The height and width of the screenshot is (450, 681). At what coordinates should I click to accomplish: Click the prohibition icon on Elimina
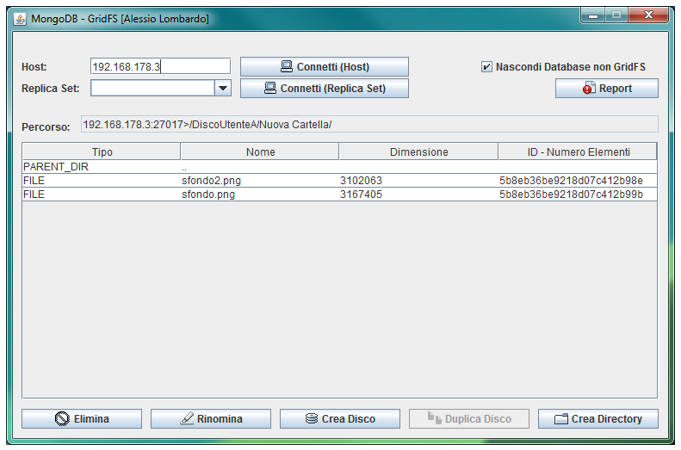(62, 419)
